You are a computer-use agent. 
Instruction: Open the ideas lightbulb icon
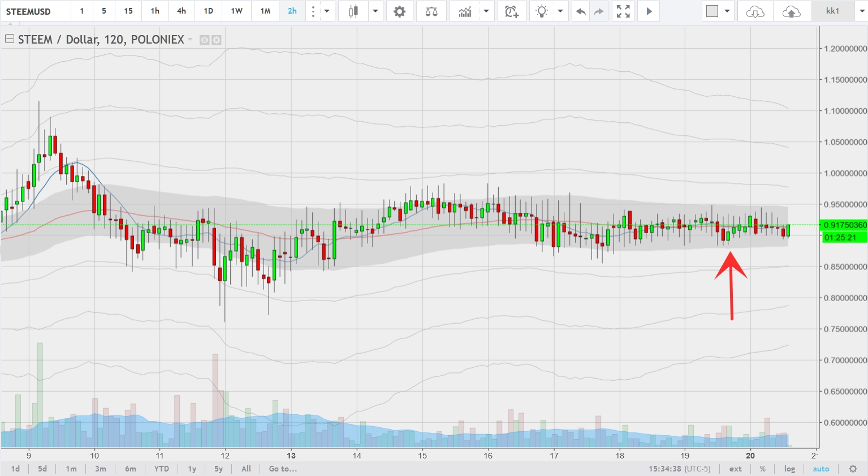(x=542, y=11)
